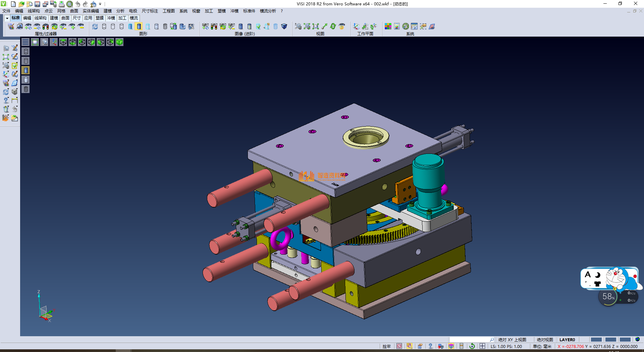Click the four-pane viewport split icon in status bar
Screen dimensions: 644x352
point(482,346)
